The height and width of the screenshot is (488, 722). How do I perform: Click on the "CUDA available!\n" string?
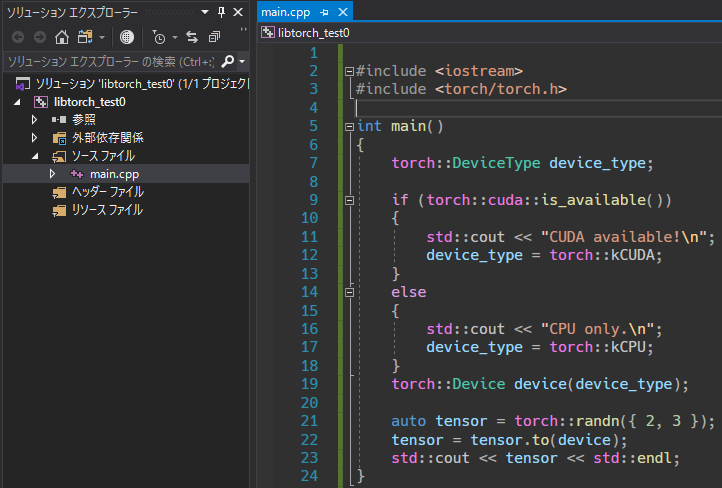(623, 237)
